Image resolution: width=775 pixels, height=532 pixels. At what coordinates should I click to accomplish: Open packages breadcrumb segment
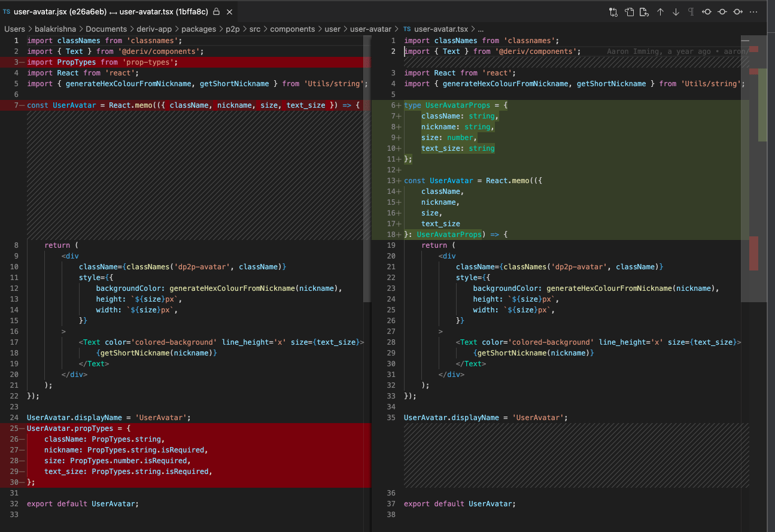198,29
